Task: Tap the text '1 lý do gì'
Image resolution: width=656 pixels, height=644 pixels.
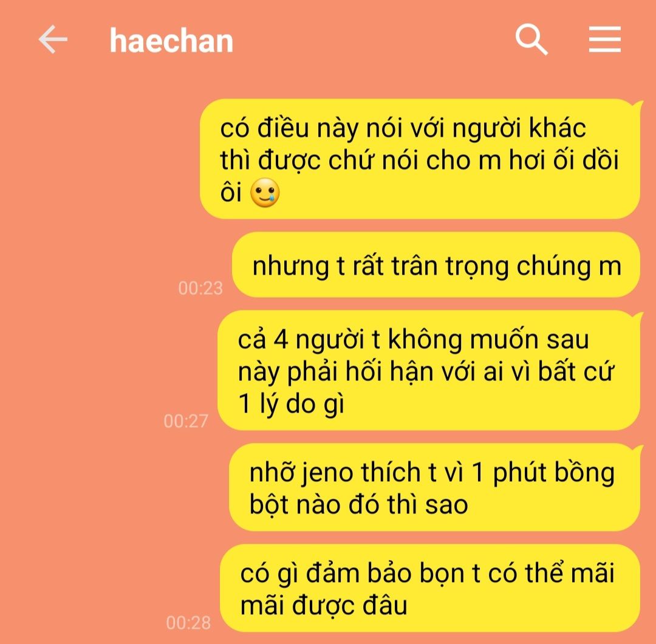Action: [x=291, y=404]
